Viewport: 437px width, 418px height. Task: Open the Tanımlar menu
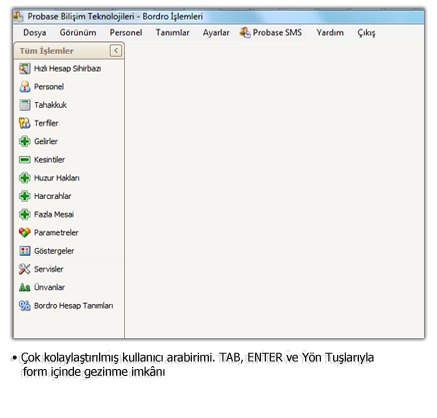point(172,33)
